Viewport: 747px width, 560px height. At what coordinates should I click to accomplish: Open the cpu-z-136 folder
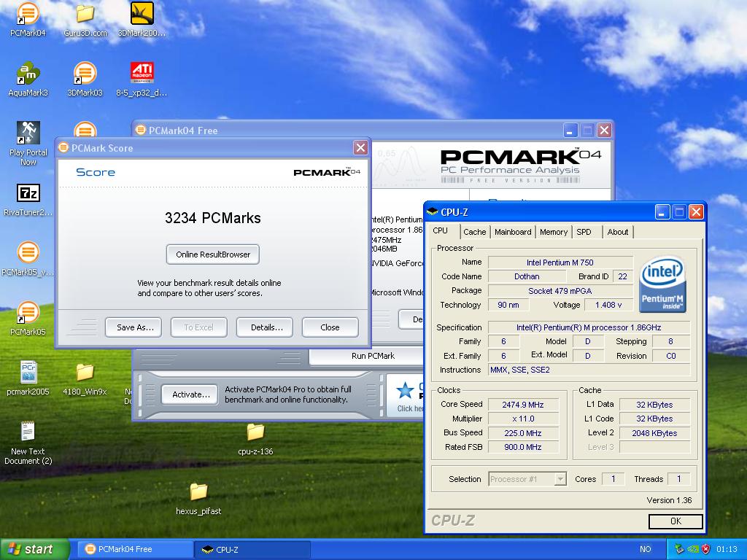click(x=255, y=439)
